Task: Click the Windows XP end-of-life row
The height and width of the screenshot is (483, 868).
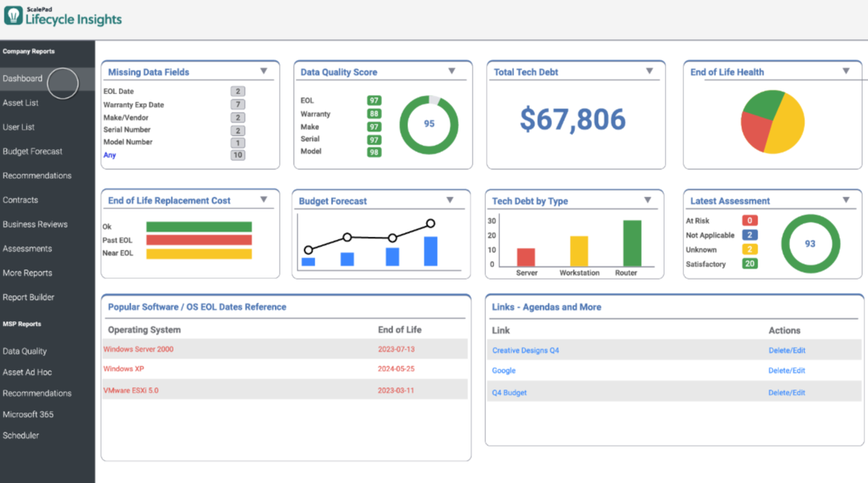Action: 123,369
